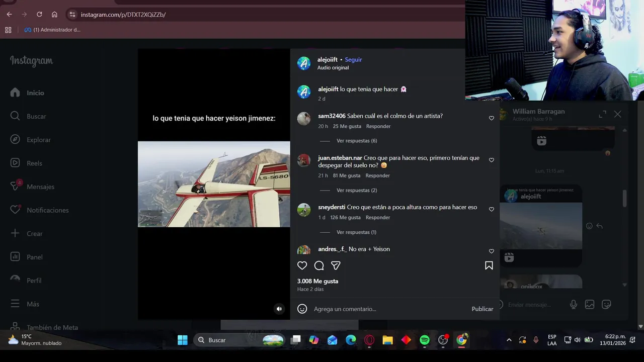Open sam32406 profile from comment
This screenshot has height=362, width=644.
coord(332,116)
